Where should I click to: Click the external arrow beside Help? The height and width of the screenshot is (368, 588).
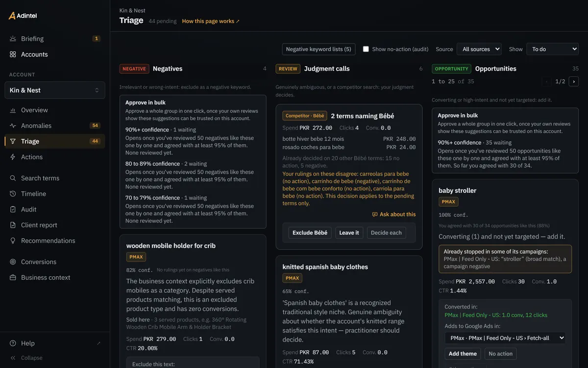point(98,343)
